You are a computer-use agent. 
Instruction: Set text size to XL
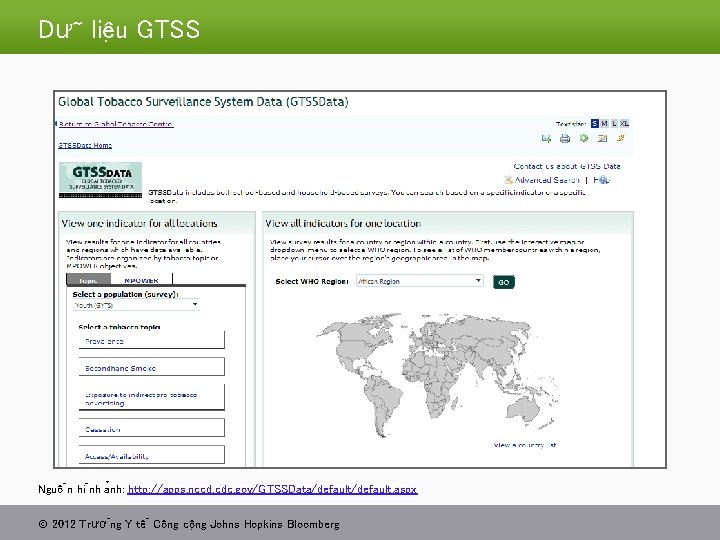coord(624,124)
